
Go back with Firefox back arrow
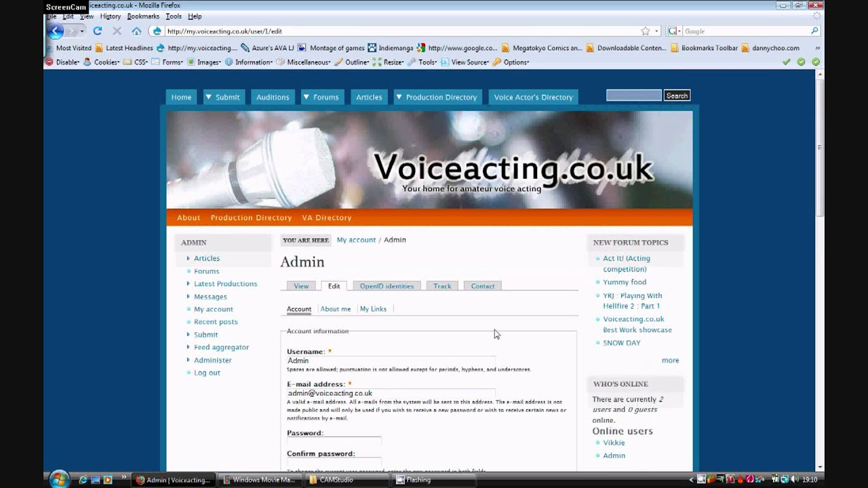coord(56,30)
